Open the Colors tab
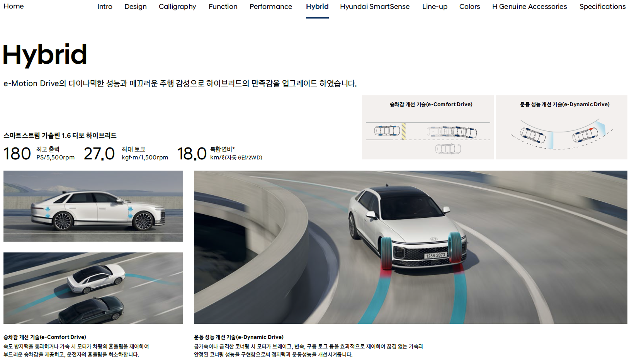634x364 pixels. [x=469, y=7]
